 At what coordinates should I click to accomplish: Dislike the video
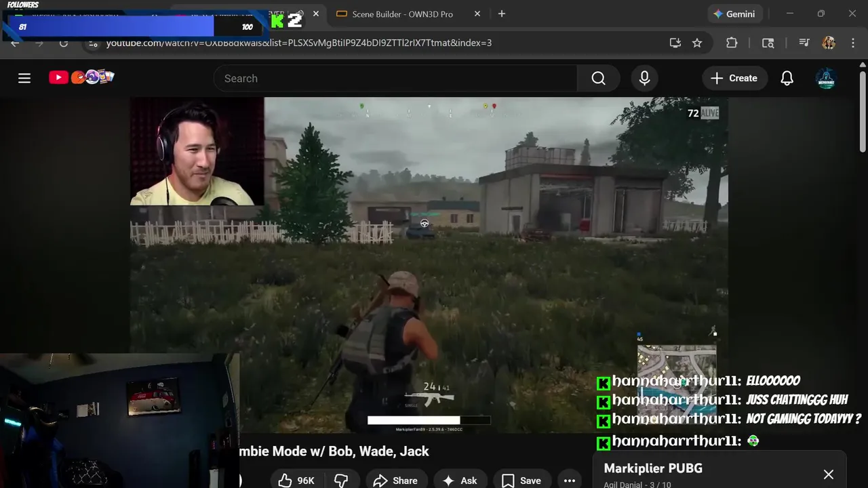pos(341,480)
